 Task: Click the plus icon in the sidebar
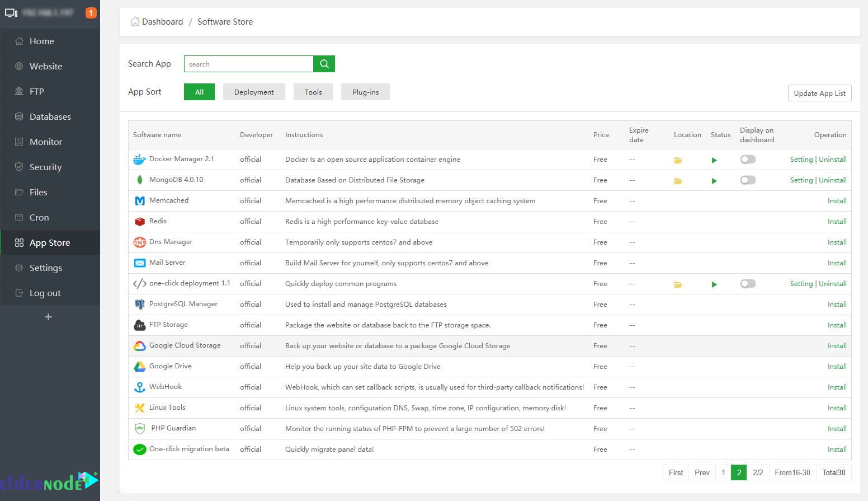point(48,316)
